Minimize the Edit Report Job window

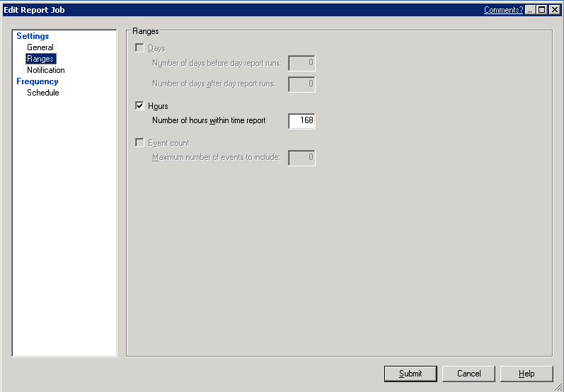[x=531, y=10]
